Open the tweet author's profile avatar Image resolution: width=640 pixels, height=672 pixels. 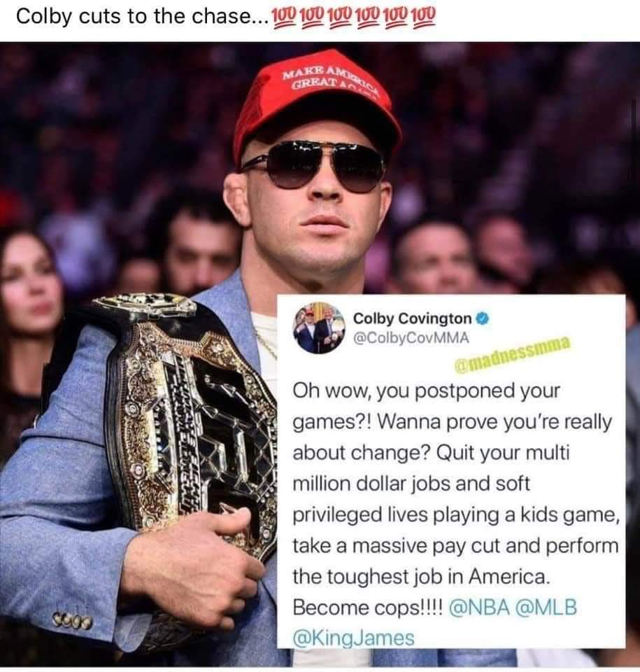(x=319, y=328)
